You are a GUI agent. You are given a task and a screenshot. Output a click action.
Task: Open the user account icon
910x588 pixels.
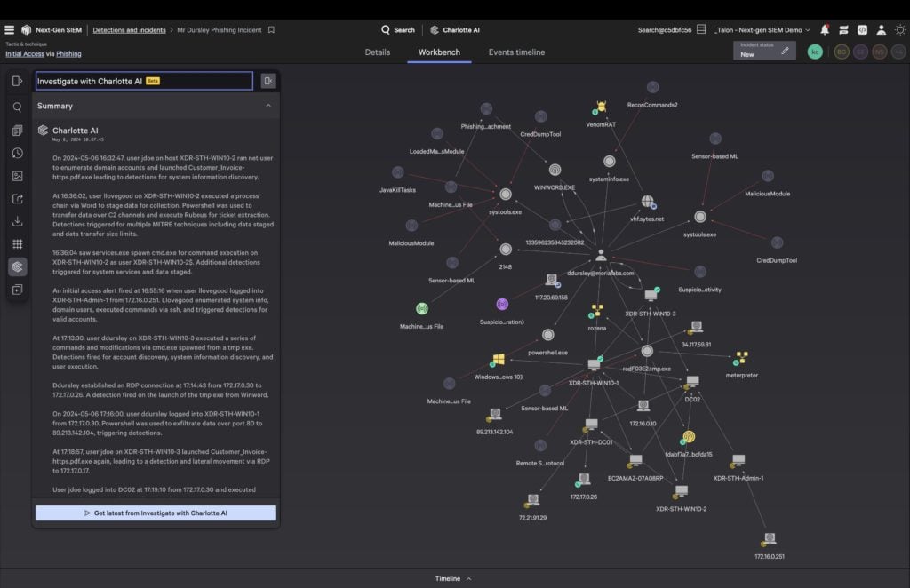(881, 29)
